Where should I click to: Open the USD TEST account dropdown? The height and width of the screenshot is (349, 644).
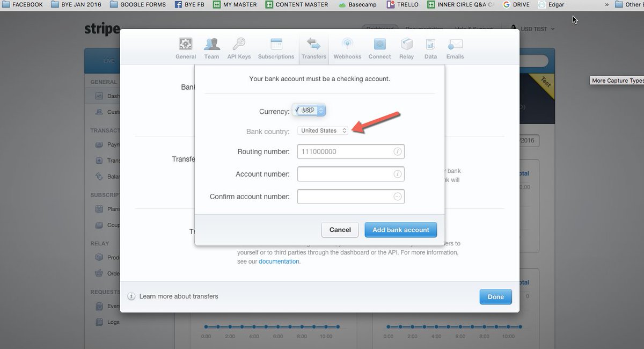[x=532, y=29]
